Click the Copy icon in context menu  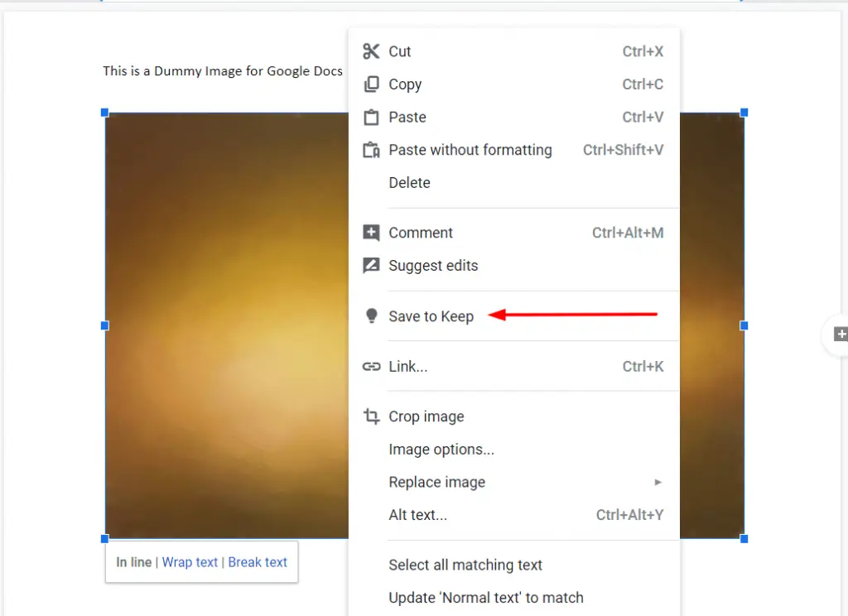tap(371, 84)
